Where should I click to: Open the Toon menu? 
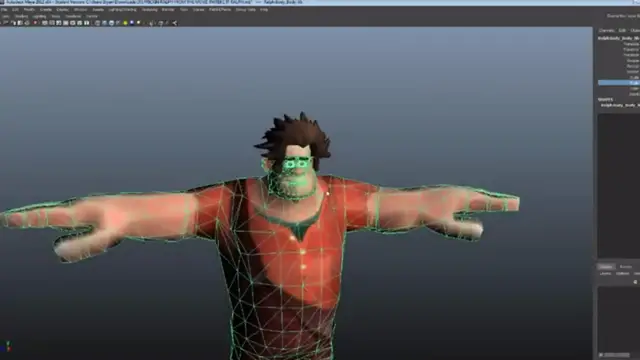[184, 9]
